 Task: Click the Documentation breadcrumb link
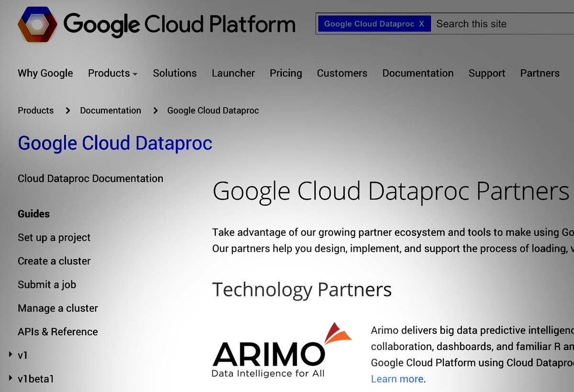[110, 110]
